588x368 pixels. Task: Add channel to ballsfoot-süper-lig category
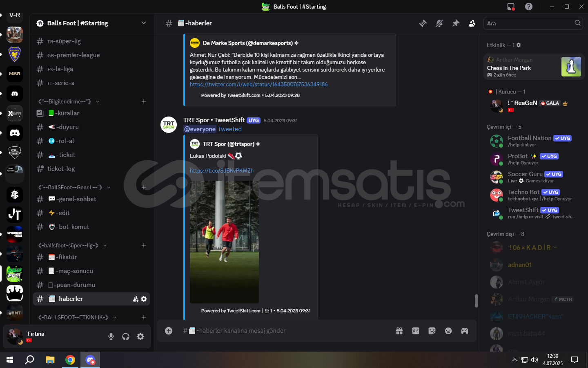(144, 245)
